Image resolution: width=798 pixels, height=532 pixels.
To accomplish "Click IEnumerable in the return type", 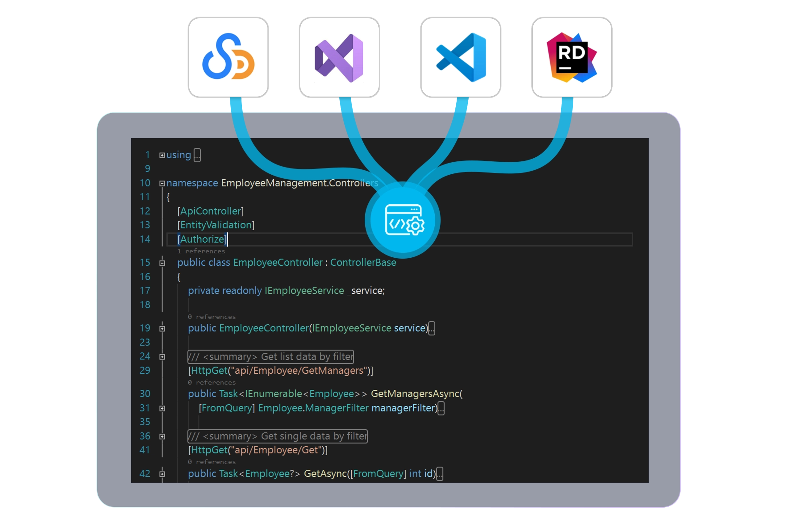I will coord(273,394).
